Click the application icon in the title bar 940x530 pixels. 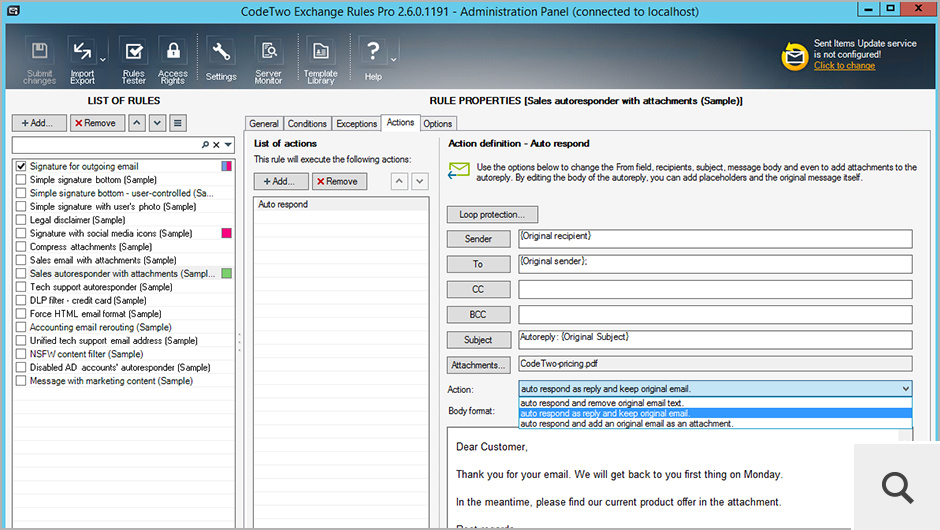[13, 10]
